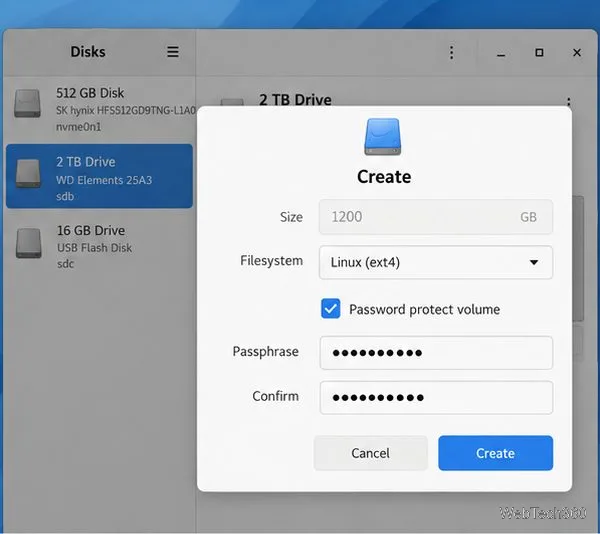Click the sdc device label

pos(65,264)
